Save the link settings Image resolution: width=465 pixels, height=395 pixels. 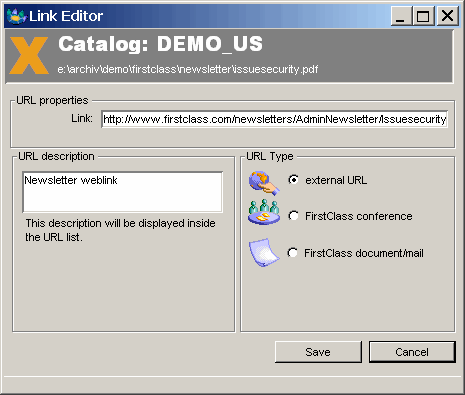pos(318,352)
